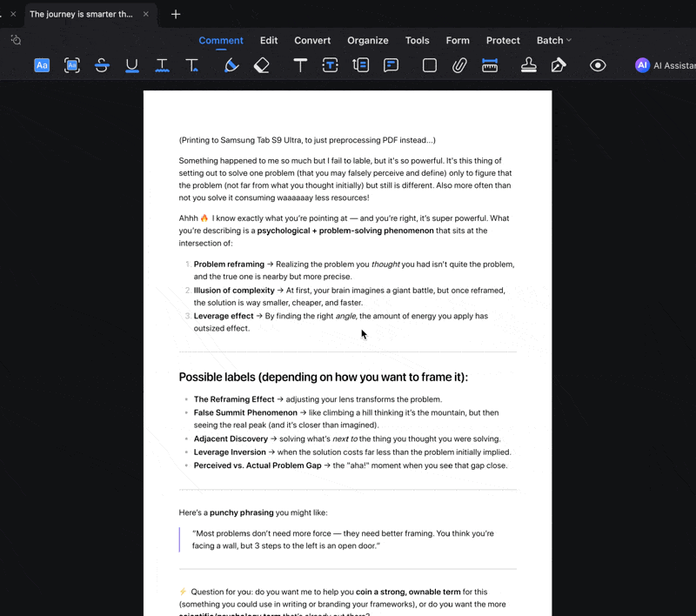Click 'False Summit Phenomenon' bullet text

pos(245,412)
